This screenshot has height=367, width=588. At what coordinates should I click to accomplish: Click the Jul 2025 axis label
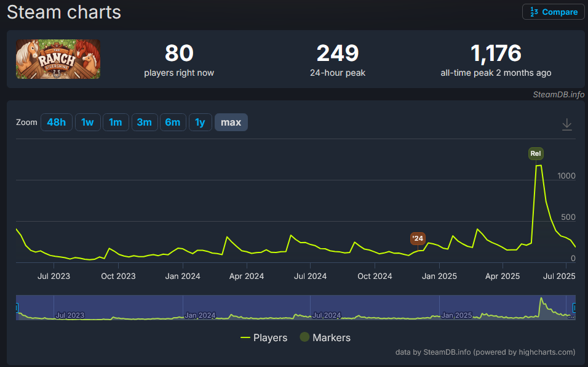point(559,276)
